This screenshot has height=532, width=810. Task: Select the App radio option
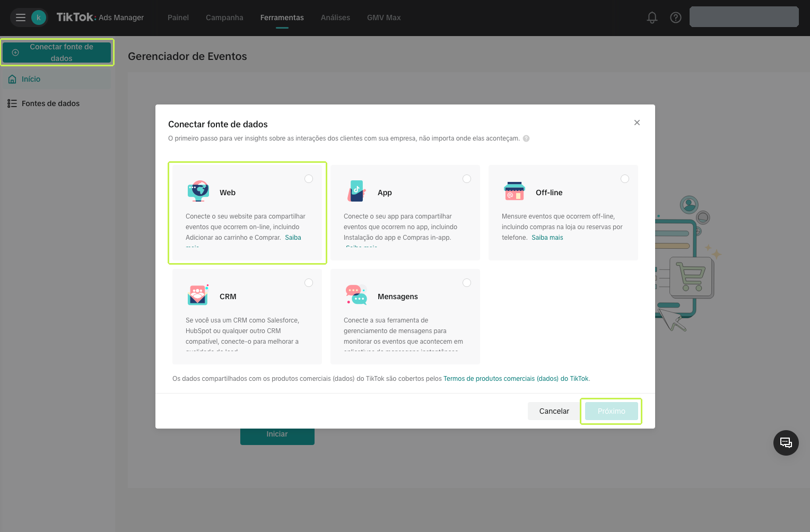(467, 179)
